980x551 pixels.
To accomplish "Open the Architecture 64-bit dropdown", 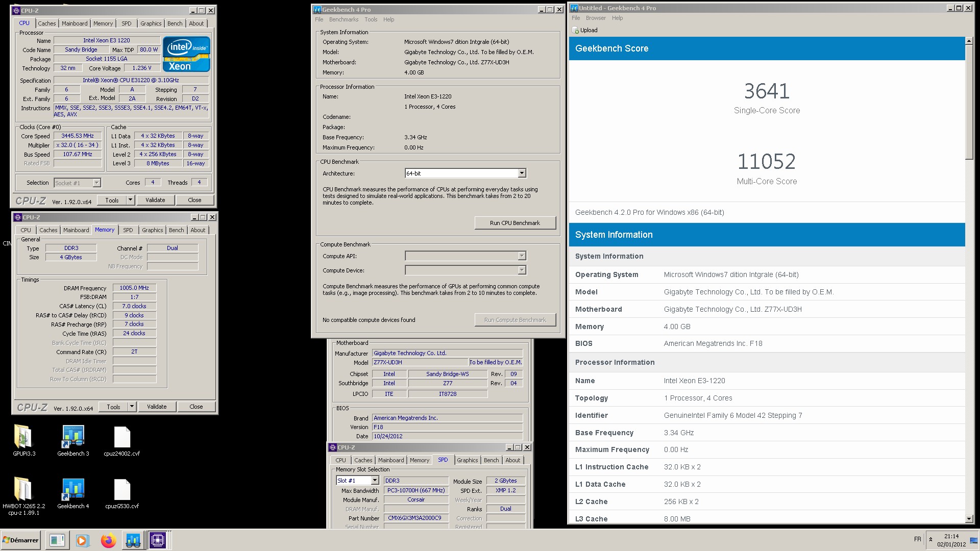I will pos(522,173).
